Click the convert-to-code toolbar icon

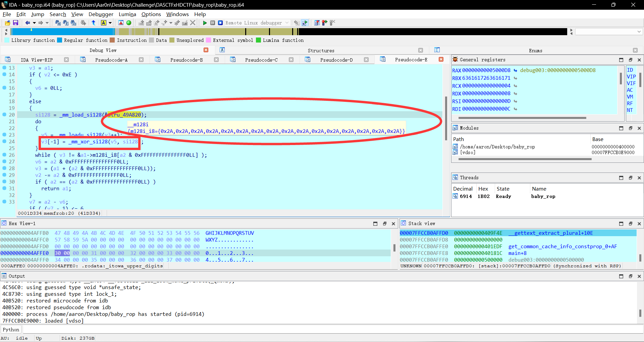click(x=141, y=23)
